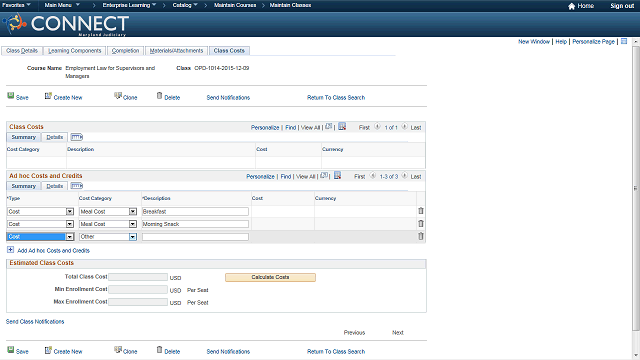Switch to the Completion tab

(125, 51)
